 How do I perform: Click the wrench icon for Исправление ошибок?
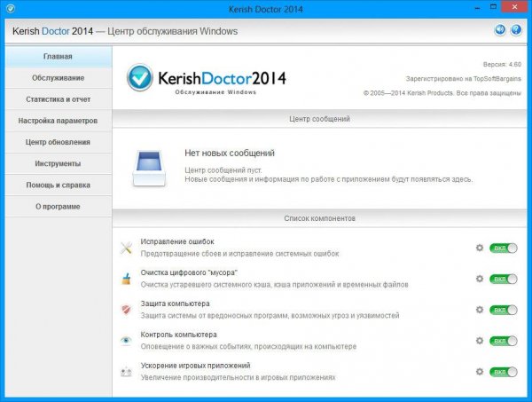[x=126, y=248]
